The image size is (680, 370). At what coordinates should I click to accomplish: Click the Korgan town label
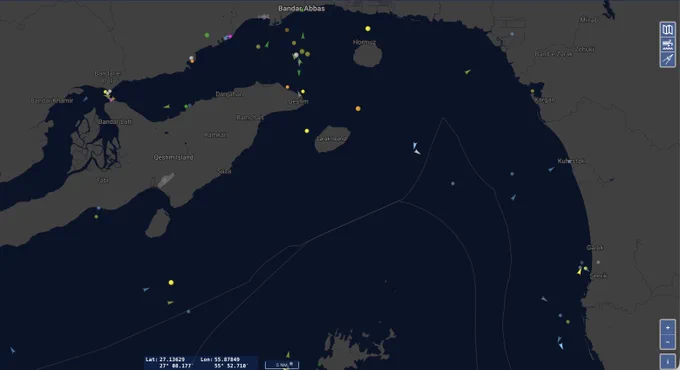[x=545, y=100]
